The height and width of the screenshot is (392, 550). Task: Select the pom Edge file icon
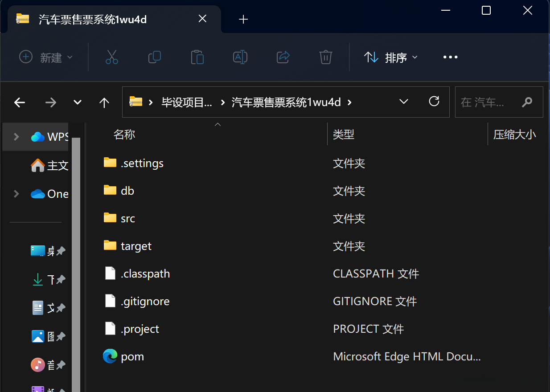coord(110,356)
